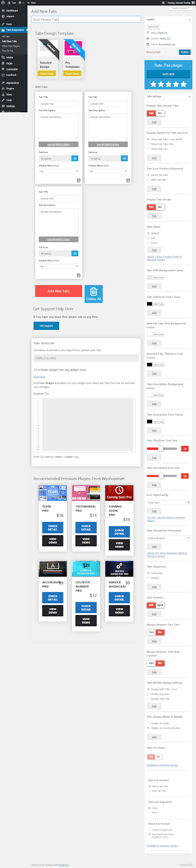Open Comments in the sidebar
Screen dimensions: 196x868
[x=11, y=69]
